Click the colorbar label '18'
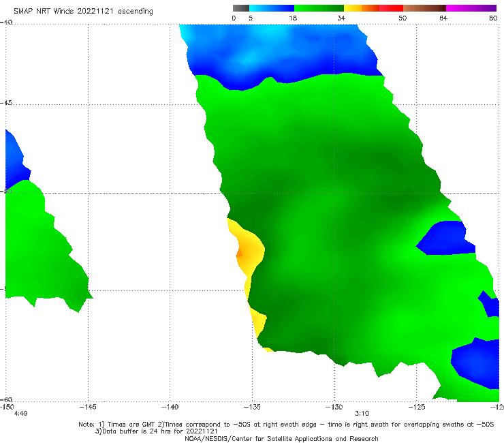This screenshot has height=443, width=504. click(293, 18)
